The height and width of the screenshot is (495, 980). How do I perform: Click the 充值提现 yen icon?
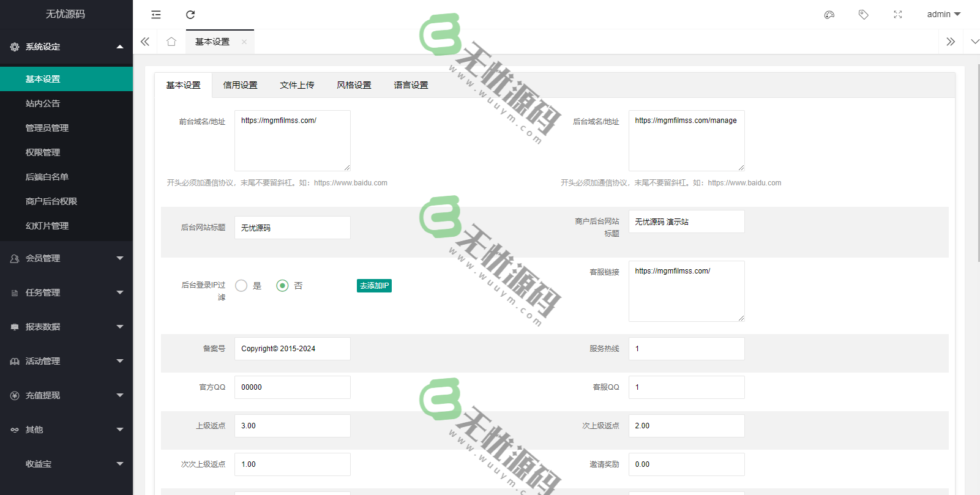15,396
